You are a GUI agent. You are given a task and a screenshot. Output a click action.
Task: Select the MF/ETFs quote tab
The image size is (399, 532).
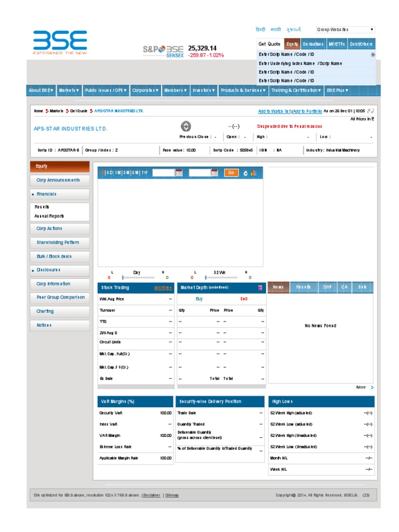point(337,44)
